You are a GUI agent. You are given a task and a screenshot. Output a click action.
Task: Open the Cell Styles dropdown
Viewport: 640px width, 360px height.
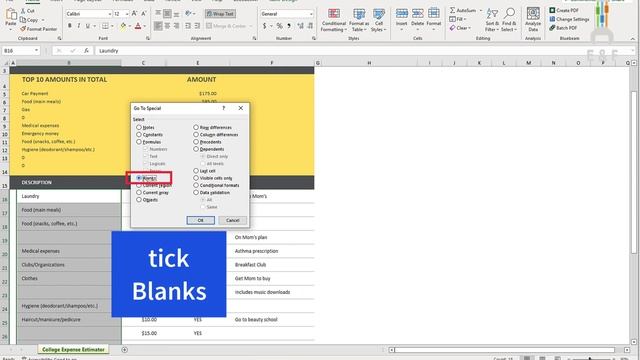coord(378,20)
